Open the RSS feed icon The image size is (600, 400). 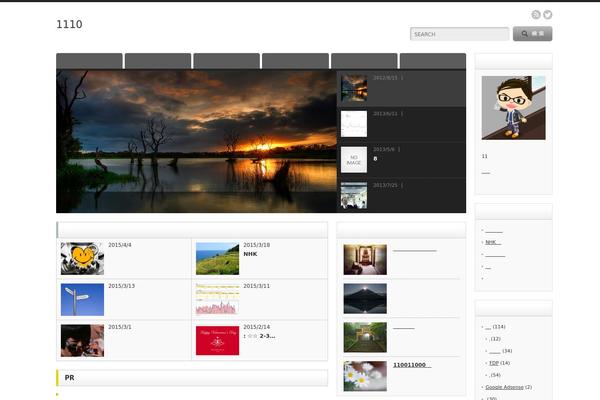click(536, 15)
